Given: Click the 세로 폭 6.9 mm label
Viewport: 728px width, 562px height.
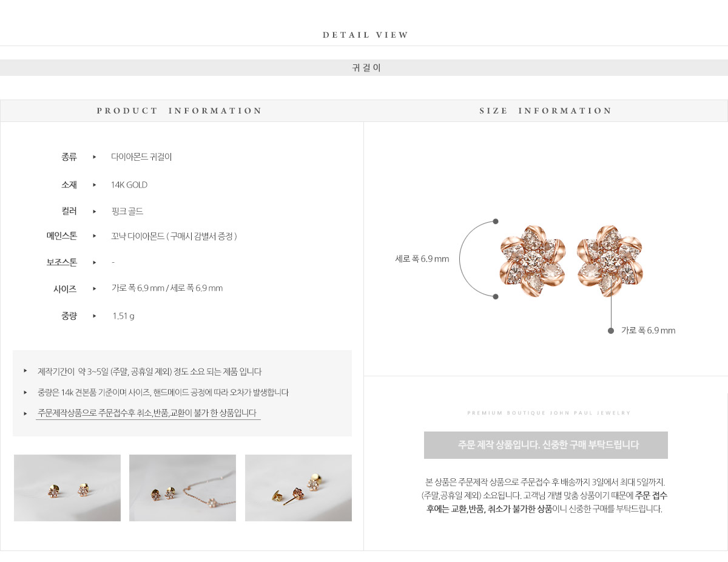Looking at the screenshot, I should [422, 259].
